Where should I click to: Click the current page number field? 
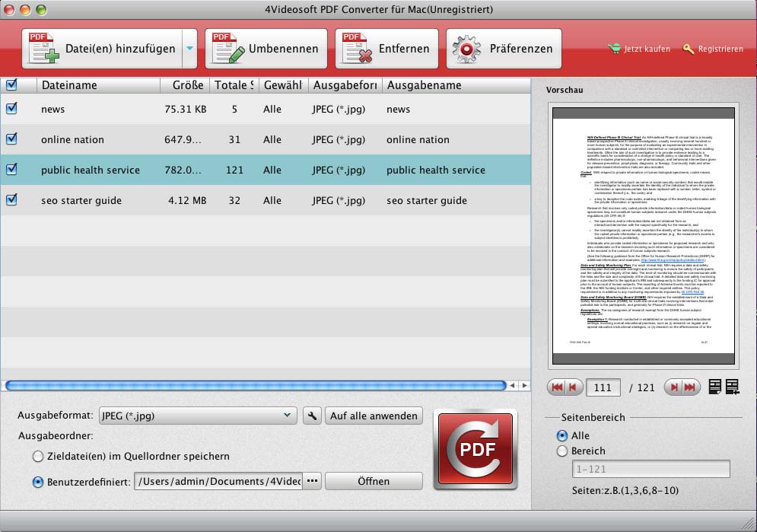603,387
